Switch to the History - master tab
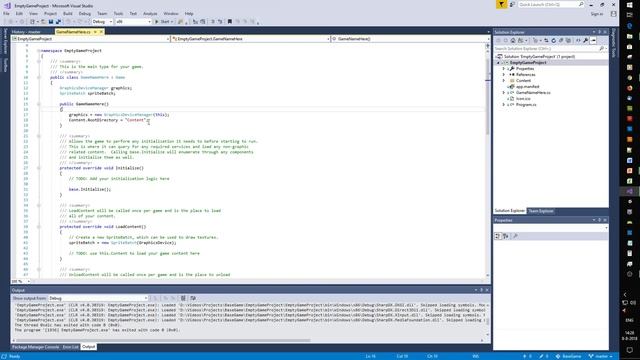640x360 pixels. tap(26, 32)
